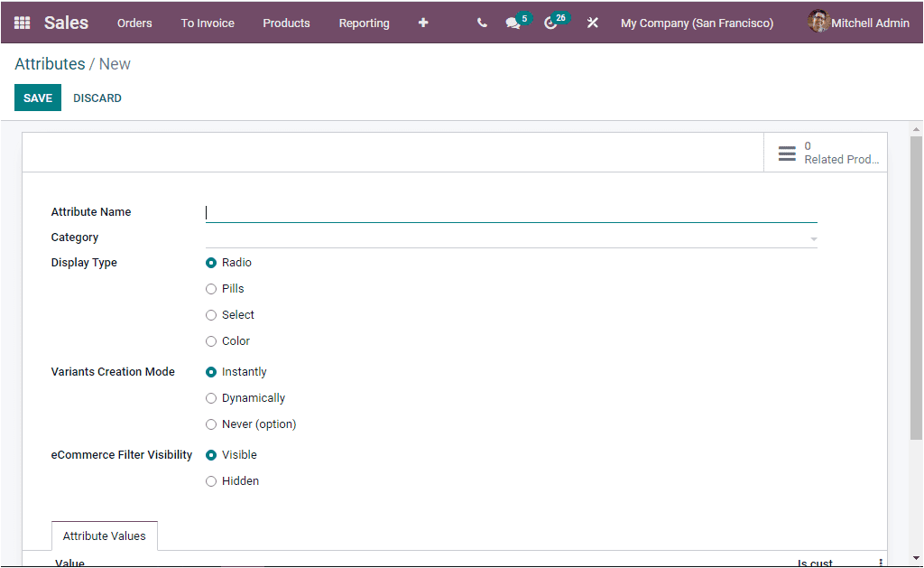Click the Attribute Name input field
Viewport: 924px width, 568px height.
coord(510,212)
